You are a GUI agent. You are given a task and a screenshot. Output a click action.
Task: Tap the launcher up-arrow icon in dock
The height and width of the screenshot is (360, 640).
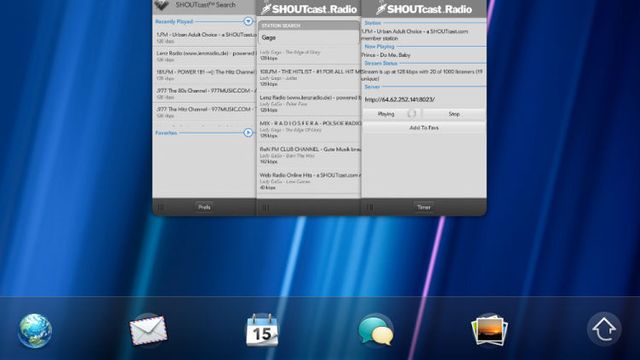[x=604, y=329]
